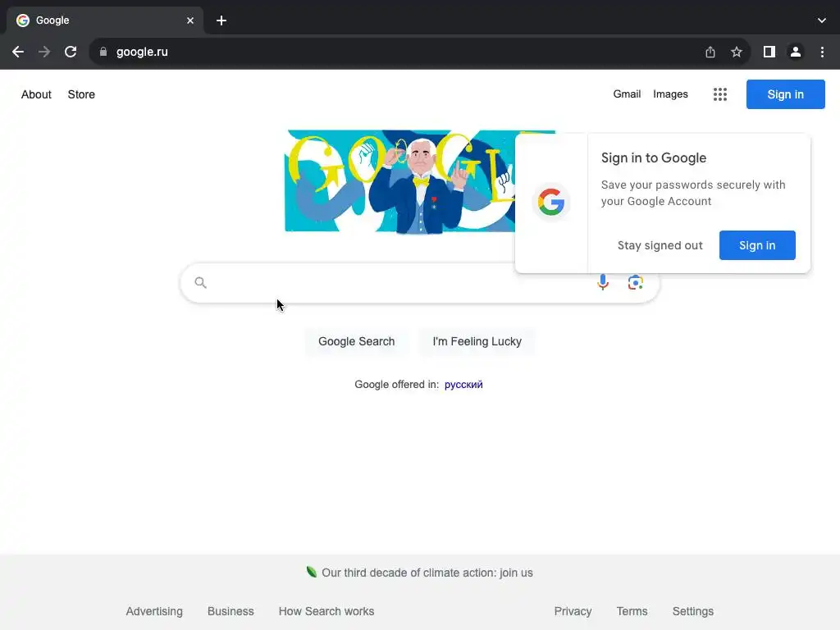Open the browser profile icon
This screenshot has width=840, height=630.
(796, 52)
